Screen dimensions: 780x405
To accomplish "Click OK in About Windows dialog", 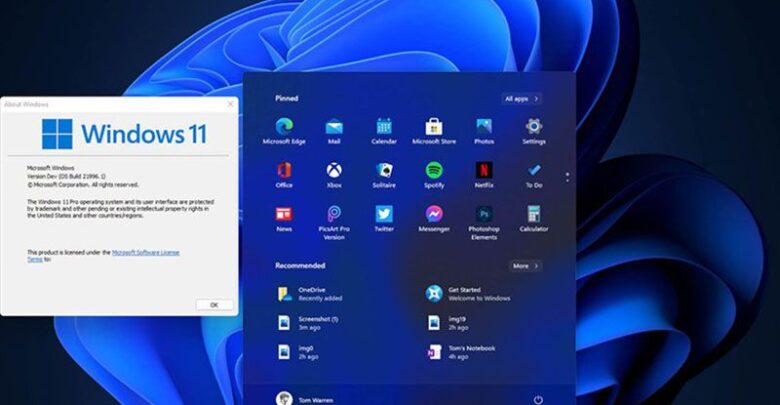I will [213, 304].
